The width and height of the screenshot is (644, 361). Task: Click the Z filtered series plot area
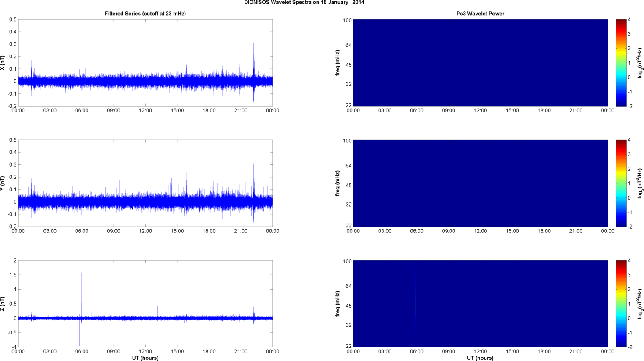tap(145, 304)
